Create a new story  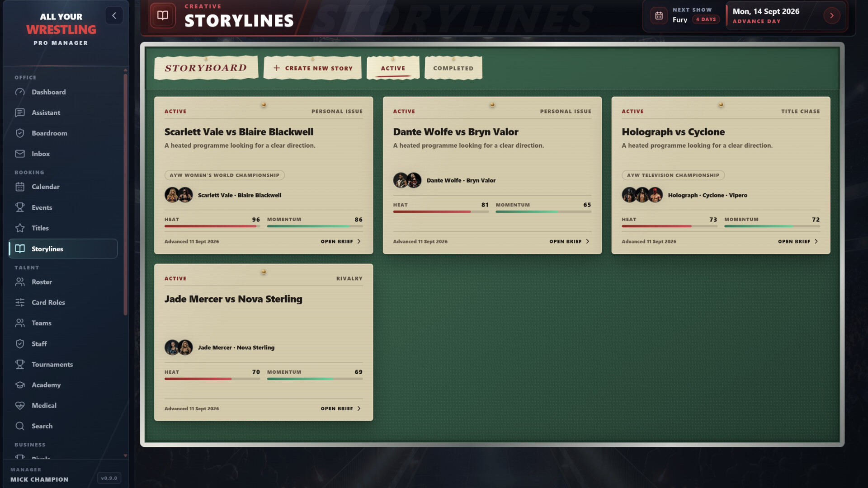coord(312,68)
